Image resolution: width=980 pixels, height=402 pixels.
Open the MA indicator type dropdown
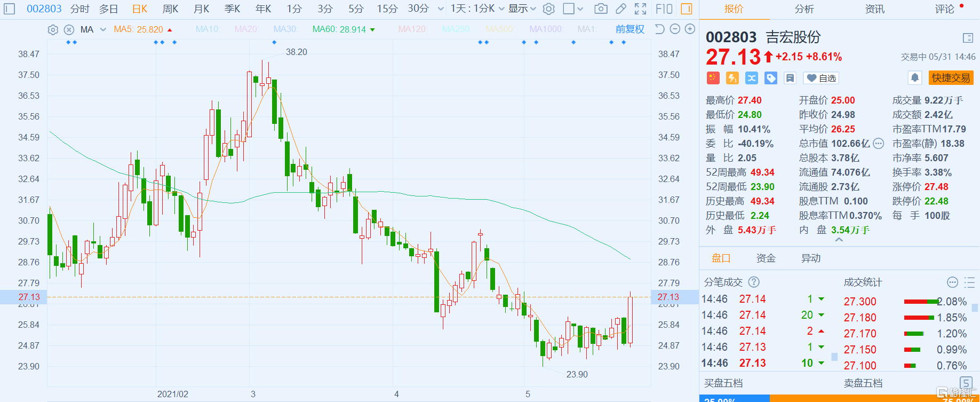click(93, 30)
